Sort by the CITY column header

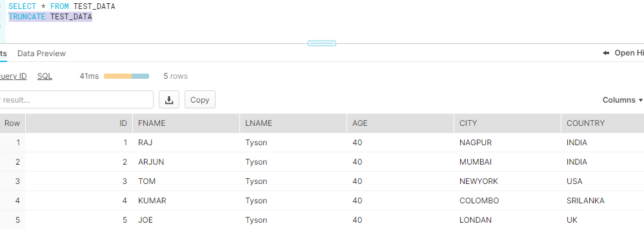[508, 123]
